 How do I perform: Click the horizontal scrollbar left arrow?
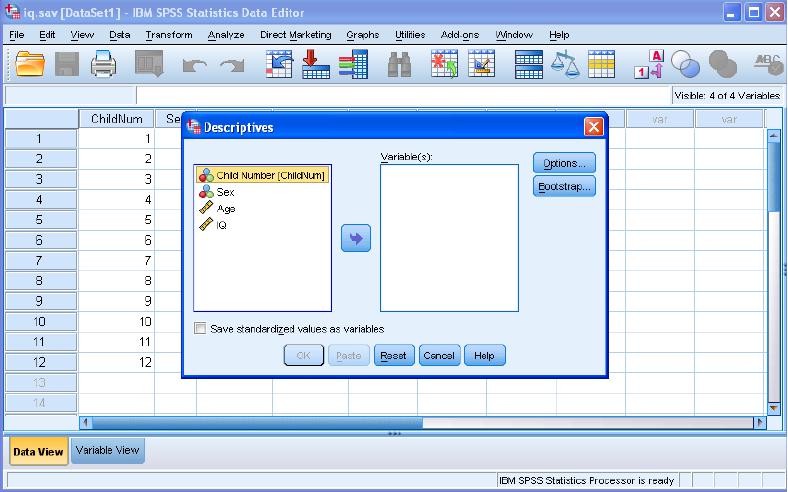(85, 423)
